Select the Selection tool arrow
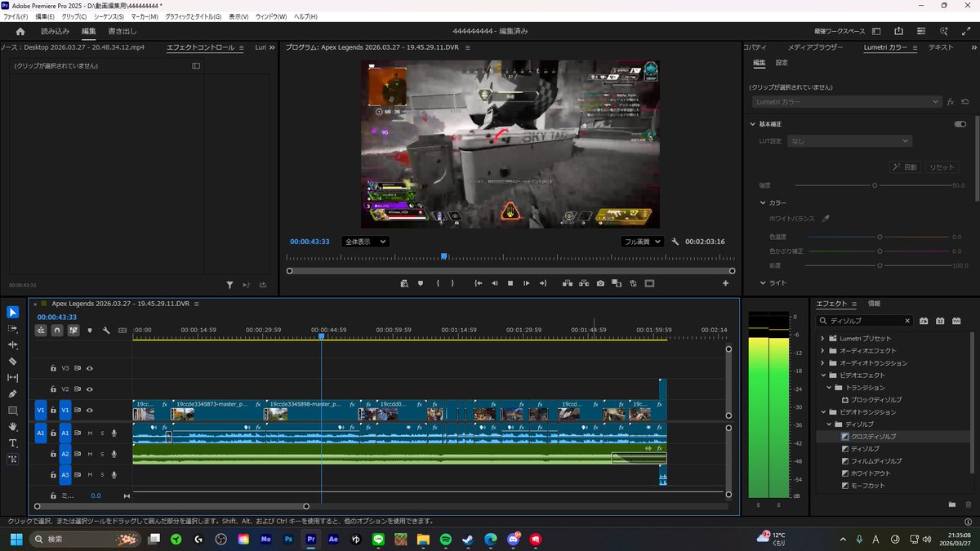Viewport: 980px width, 551px height. pos(12,312)
